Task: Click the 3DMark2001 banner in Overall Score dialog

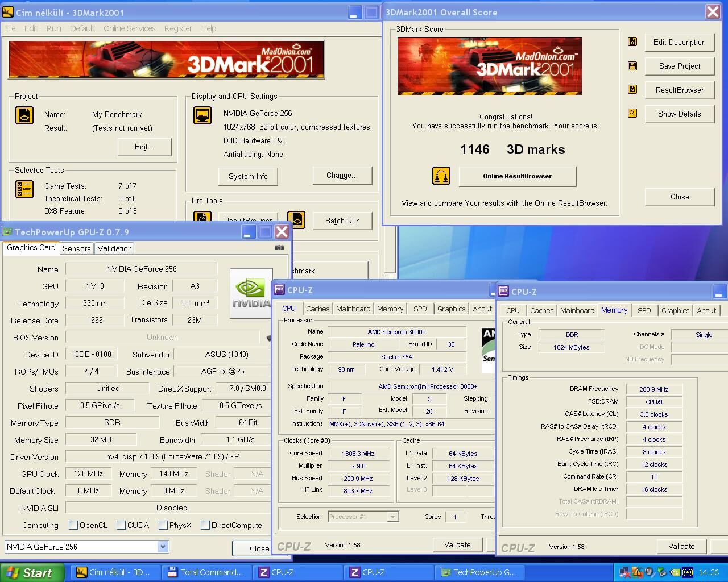Action: click(x=490, y=66)
